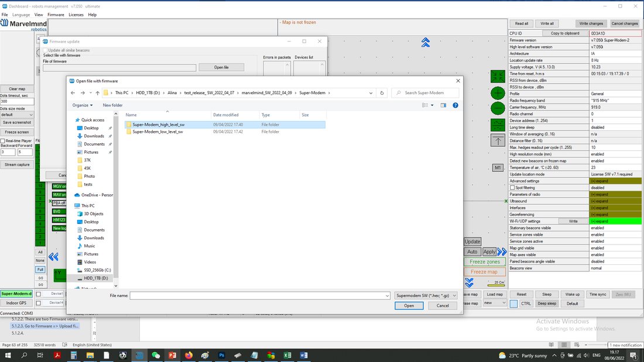Screen dimensions: 644x362
Task: Enable Real-time Player checkbox
Action: point(3,141)
